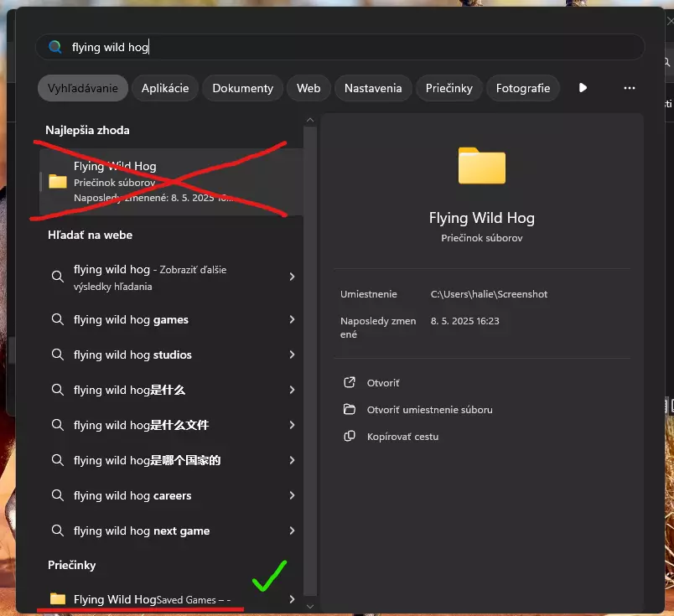Image resolution: width=674 pixels, height=616 pixels.
Task: Click magnifier icon beside 'flying wild hog是哪个国家的'
Action: 58,460
